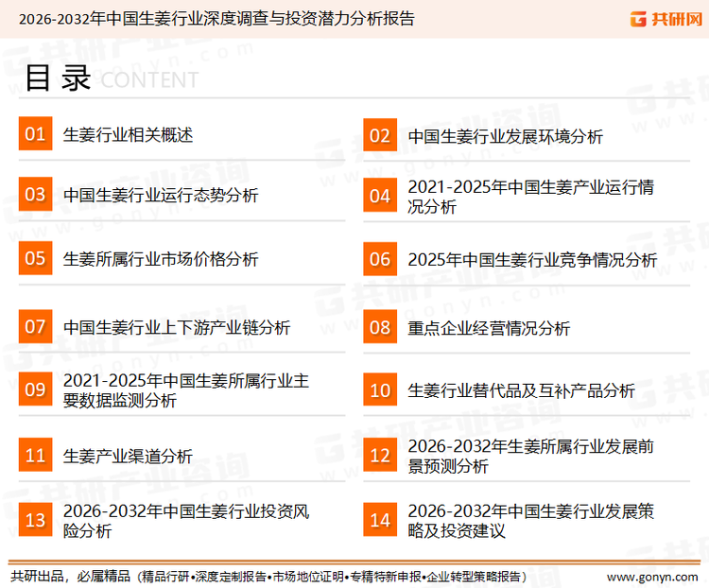Click the orange 06 number badge
The width and height of the screenshot is (709, 588).
coord(380,259)
